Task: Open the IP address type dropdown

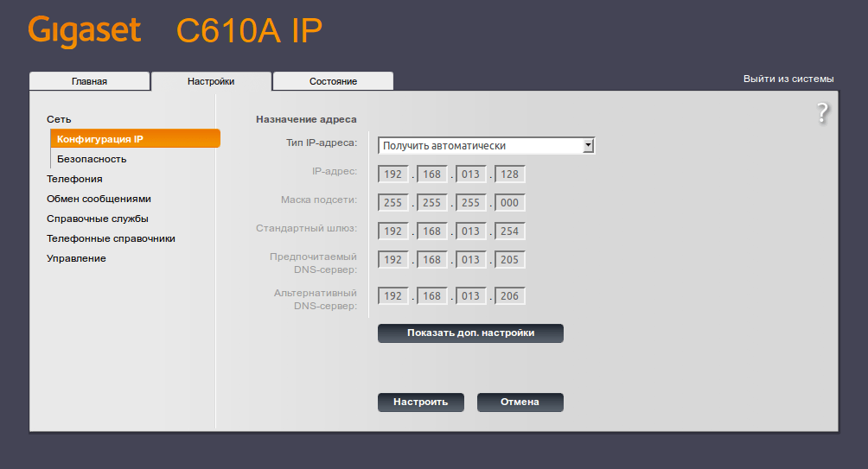Action: (486, 145)
